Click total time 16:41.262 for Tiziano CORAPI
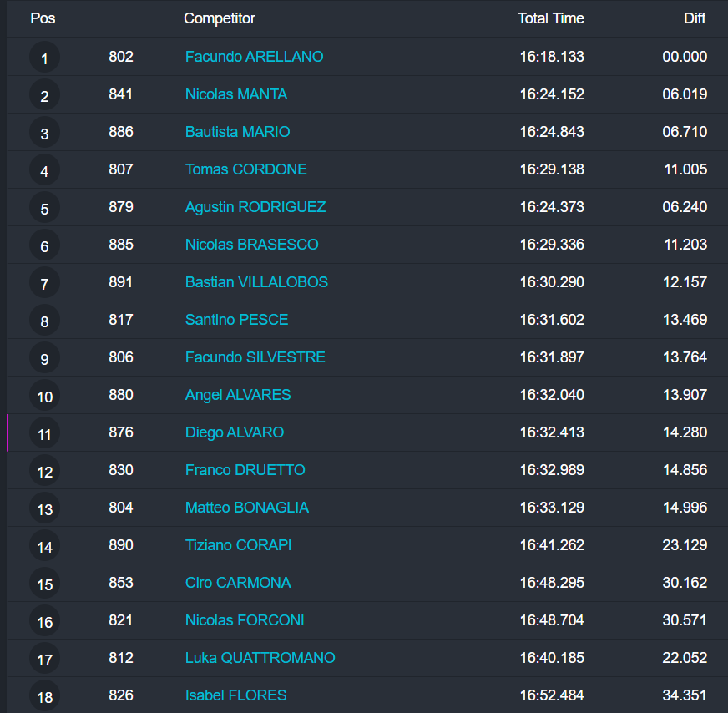This screenshot has height=713, width=728. 552,545
